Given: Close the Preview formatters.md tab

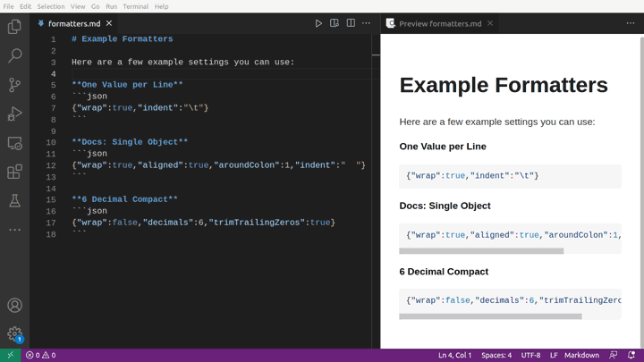Looking at the screenshot, I should [x=490, y=23].
